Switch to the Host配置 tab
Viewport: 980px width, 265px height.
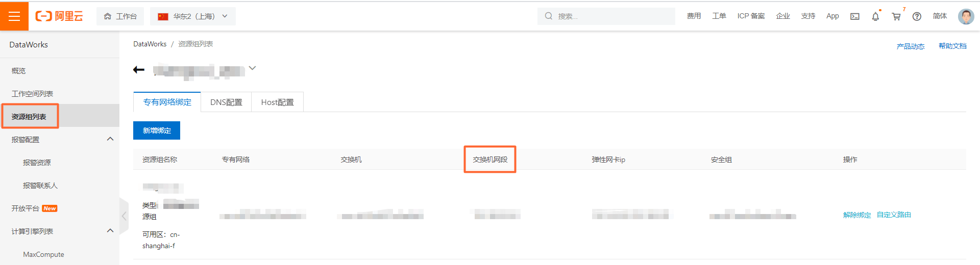[x=277, y=102]
